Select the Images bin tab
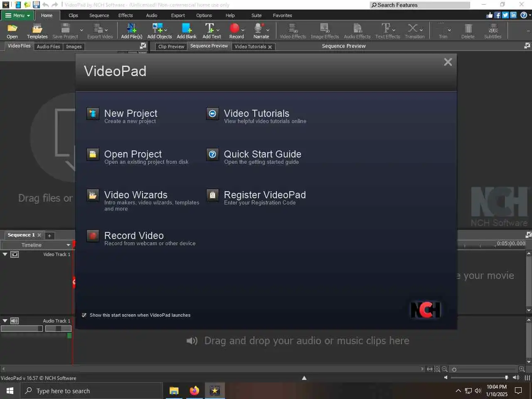This screenshot has width=532, height=399. tap(74, 47)
